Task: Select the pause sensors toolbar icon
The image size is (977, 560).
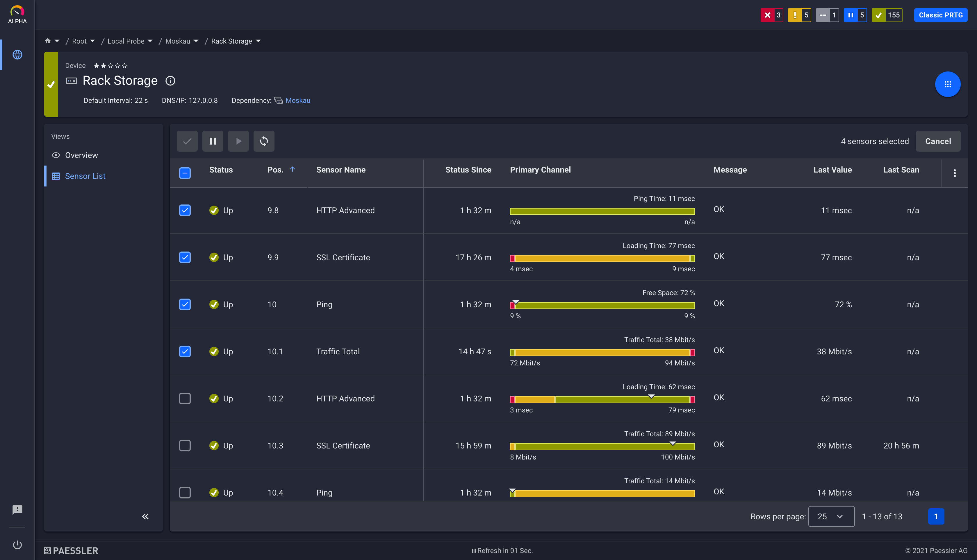Action: coord(213,141)
